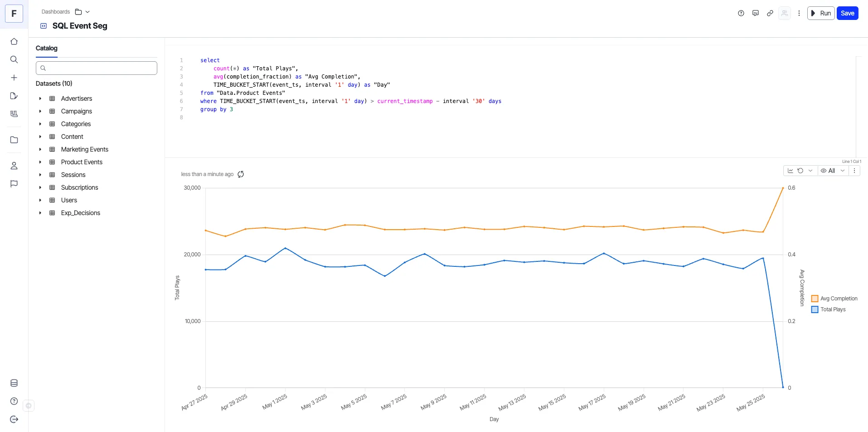Select the Catalog tab
This screenshot has height=432, width=868.
click(47, 48)
